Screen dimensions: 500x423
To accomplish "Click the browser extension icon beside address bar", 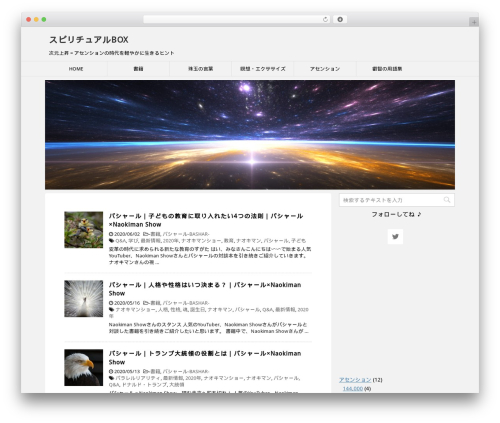I will [x=340, y=19].
